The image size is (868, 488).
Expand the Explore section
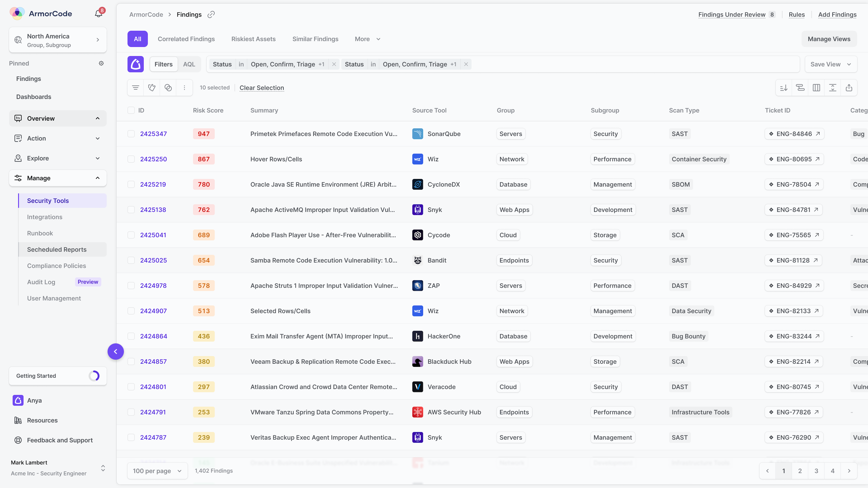click(58, 158)
